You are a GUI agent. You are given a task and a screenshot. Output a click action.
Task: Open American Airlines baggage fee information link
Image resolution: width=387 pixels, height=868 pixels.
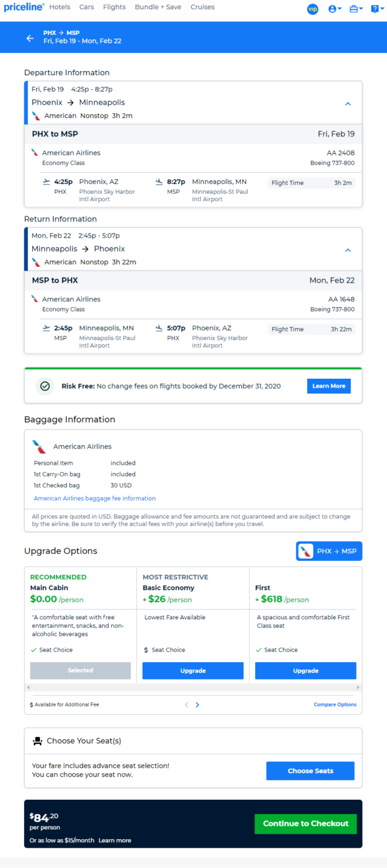tap(95, 498)
